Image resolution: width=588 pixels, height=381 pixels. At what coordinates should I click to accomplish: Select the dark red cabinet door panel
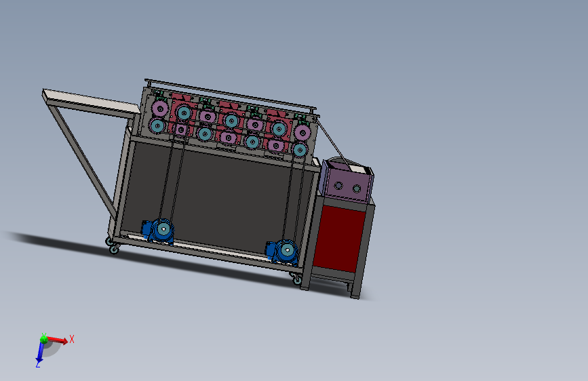pyautogui.click(x=339, y=239)
